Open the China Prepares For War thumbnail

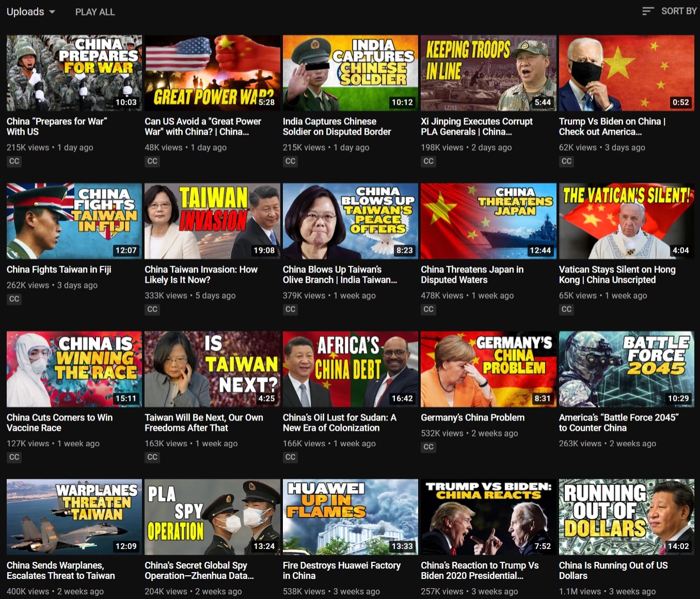click(x=74, y=73)
